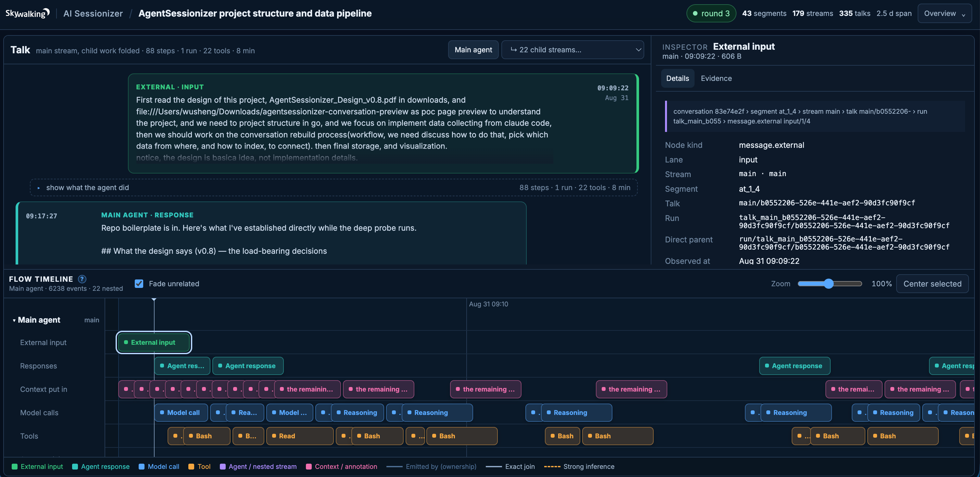Screen dimensions: 980x477
Task: Select the truncated Agent res... block
Action: pos(182,366)
